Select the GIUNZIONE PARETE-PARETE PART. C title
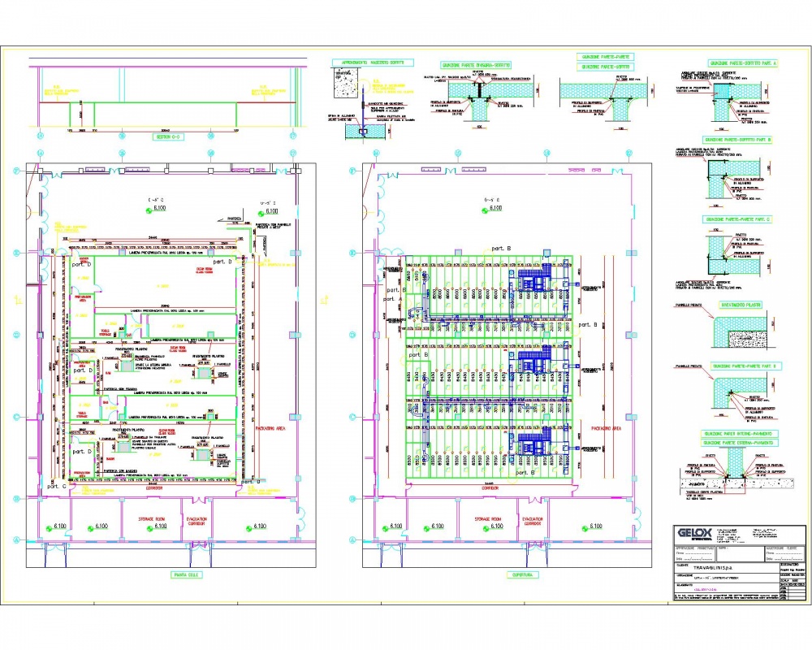Viewport: 812px width, 650px height. tap(737, 219)
